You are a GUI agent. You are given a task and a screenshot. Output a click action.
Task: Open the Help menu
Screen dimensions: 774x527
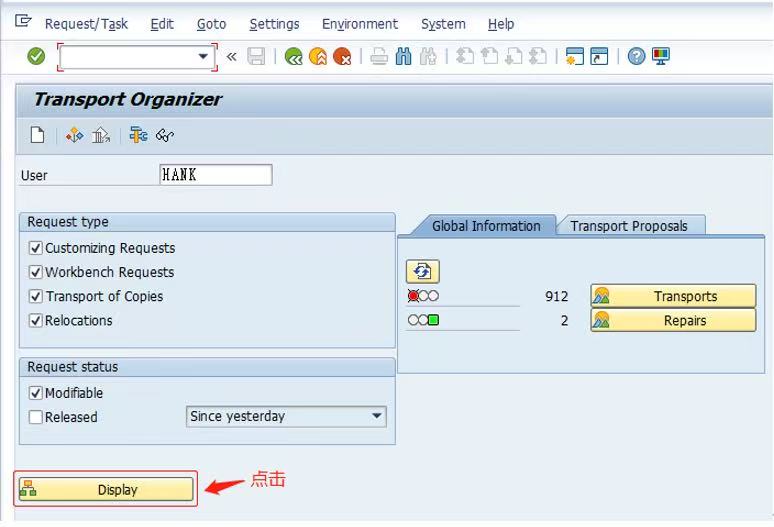[501, 24]
